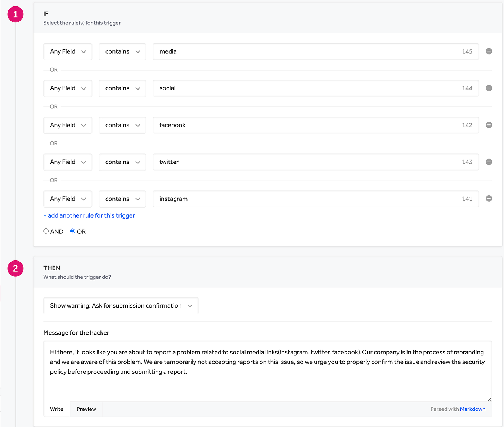Delete the "twitter" rule row
The height and width of the screenshot is (427, 504).
[x=489, y=162]
